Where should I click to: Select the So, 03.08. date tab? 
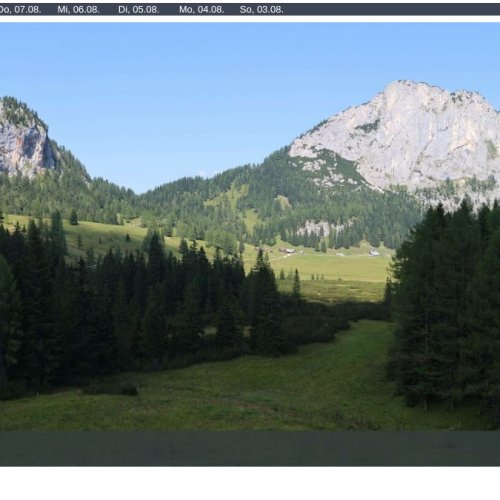[261, 10]
